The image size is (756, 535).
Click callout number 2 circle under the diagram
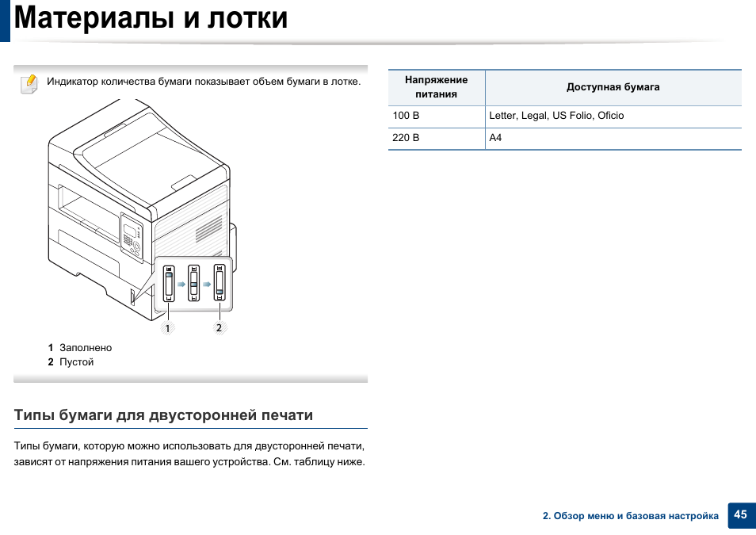click(x=220, y=327)
